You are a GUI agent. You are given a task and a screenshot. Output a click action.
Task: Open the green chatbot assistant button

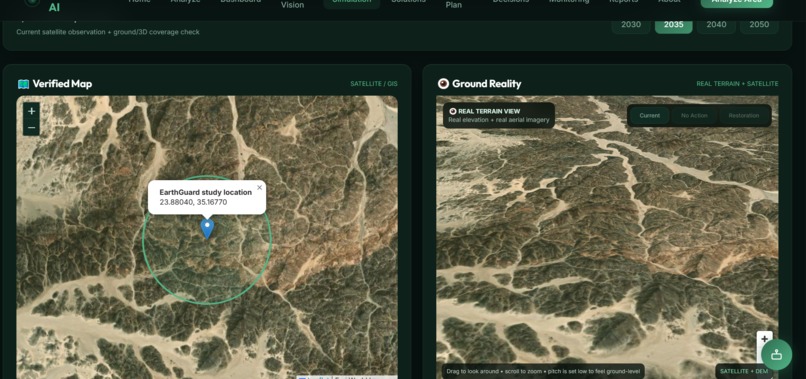point(776,355)
